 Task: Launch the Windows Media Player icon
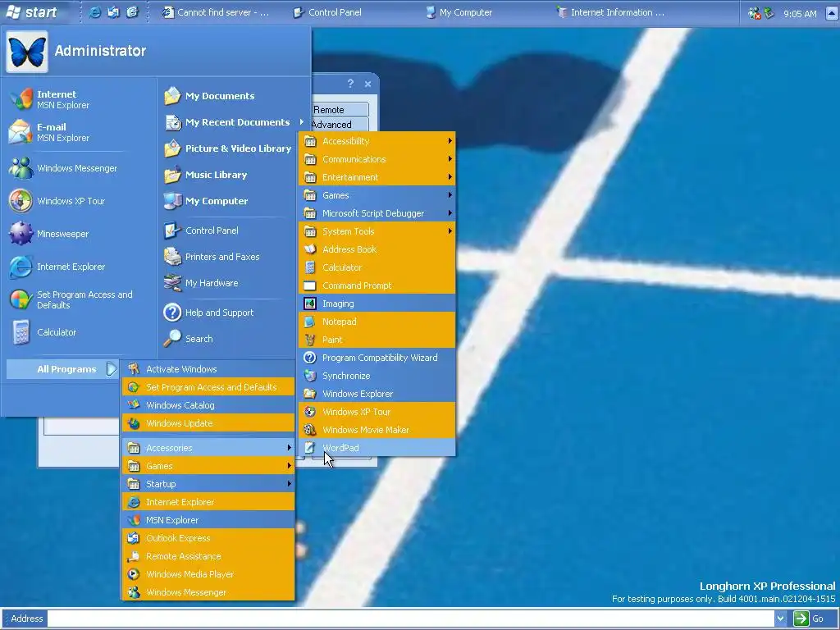(134, 574)
